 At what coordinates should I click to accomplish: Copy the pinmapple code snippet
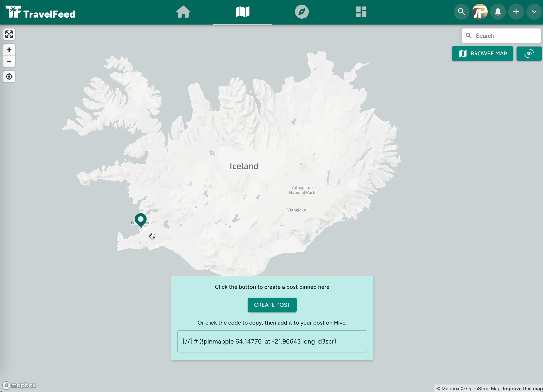coord(272,341)
